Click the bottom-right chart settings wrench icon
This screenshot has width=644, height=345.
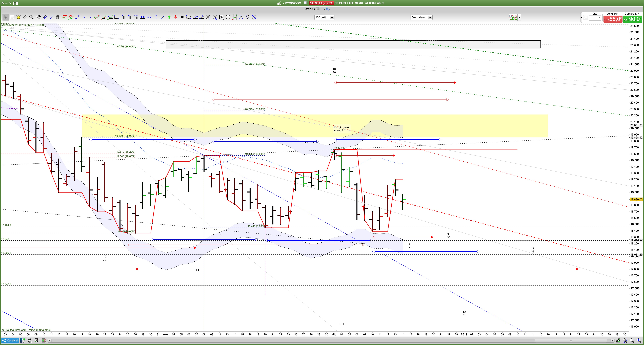(x=618, y=340)
